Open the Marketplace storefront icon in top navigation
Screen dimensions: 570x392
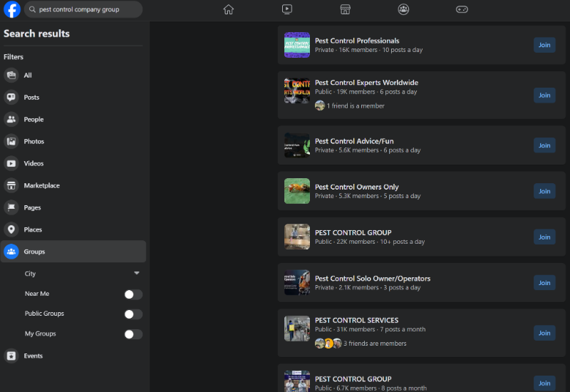345,9
